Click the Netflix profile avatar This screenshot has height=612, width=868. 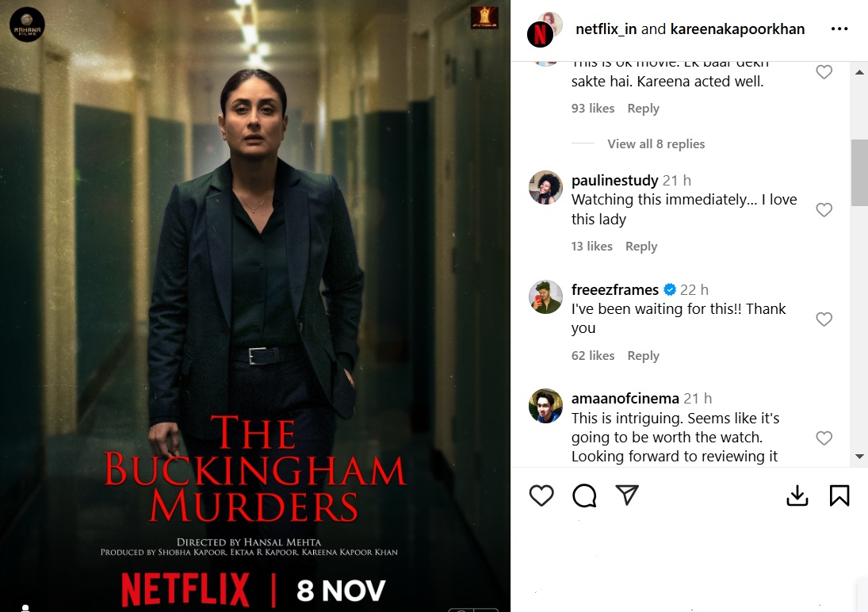pyautogui.click(x=541, y=34)
